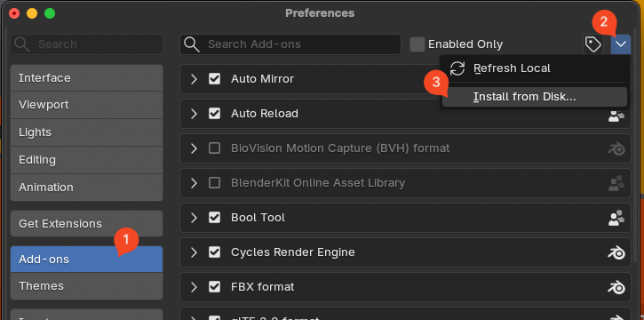Click the community icon on the Bool Tool row
Viewport: 644px width, 320px height.
click(616, 218)
